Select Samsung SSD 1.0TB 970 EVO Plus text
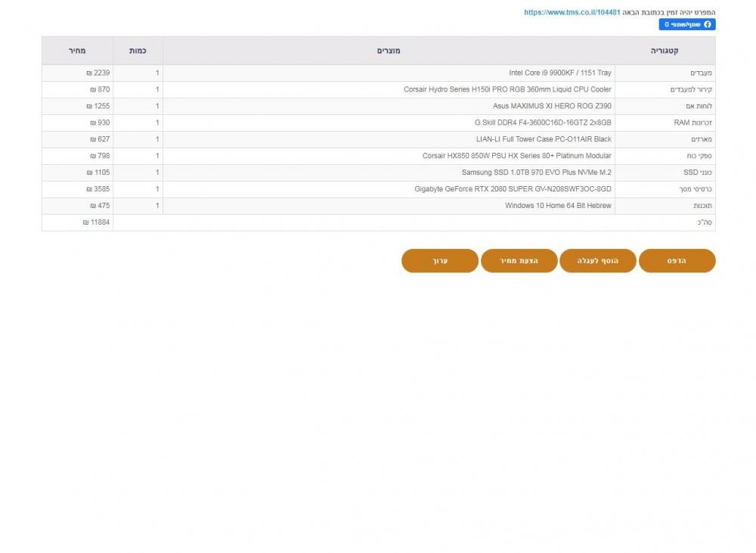 tap(536, 172)
